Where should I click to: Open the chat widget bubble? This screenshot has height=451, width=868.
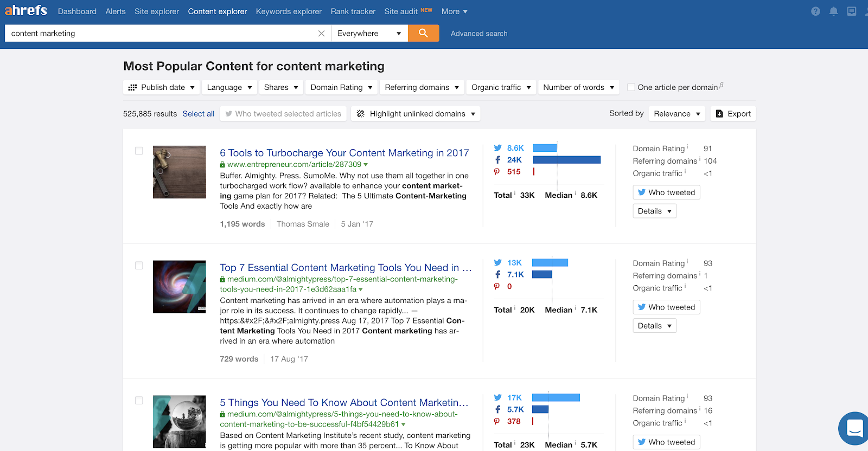point(854,428)
